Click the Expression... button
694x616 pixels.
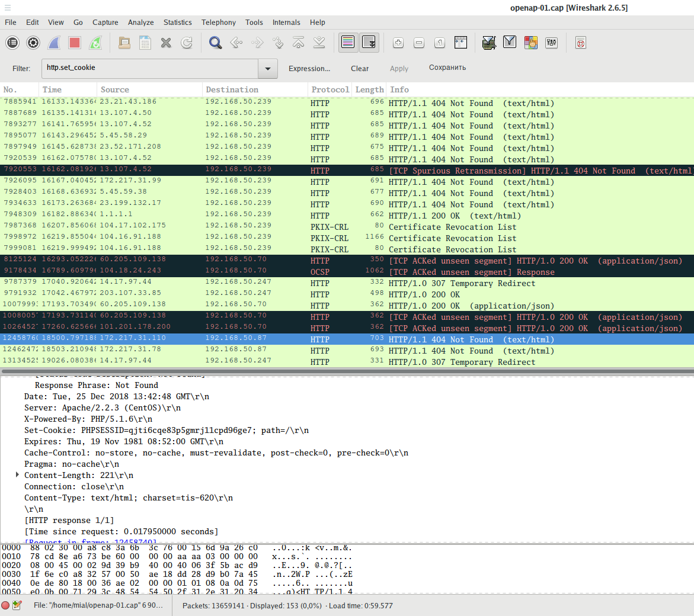[309, 69]
